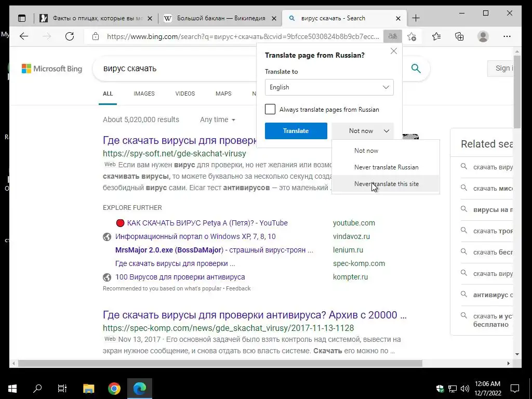The width and height of the screenshot is (532, 399).
Task: Select the ALL results tab
Action: [108, 94]
